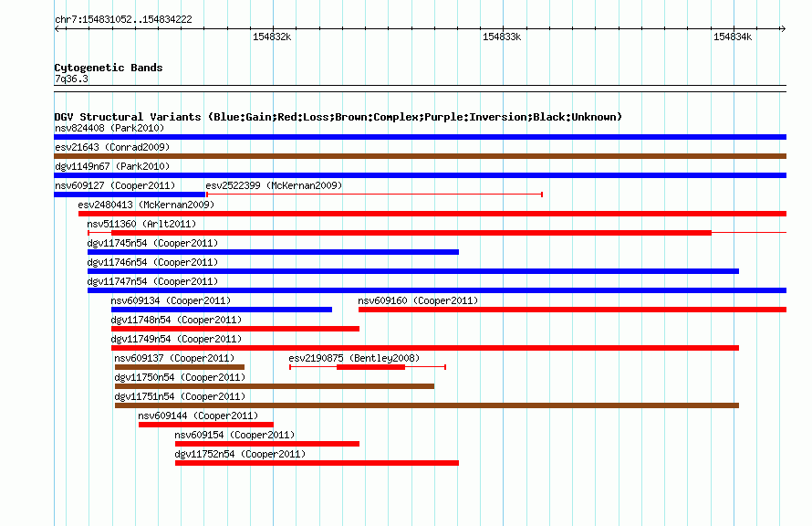Click the thin red esv2522399 line
The image size is (812, 526).
(374, 195)
